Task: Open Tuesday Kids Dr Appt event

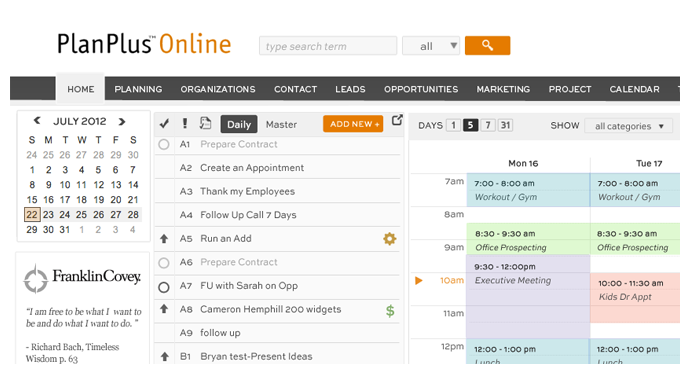Action: click(635, 298)
